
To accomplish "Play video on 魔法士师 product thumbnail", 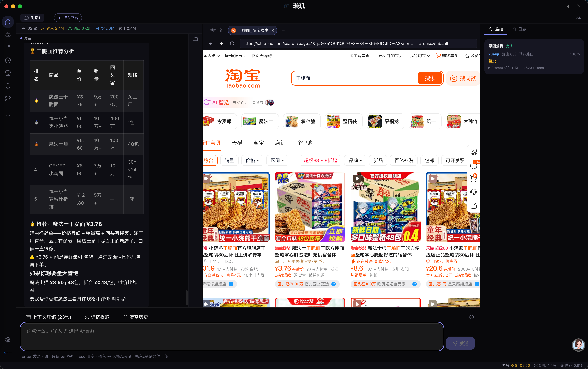I will tap(357, 179).
